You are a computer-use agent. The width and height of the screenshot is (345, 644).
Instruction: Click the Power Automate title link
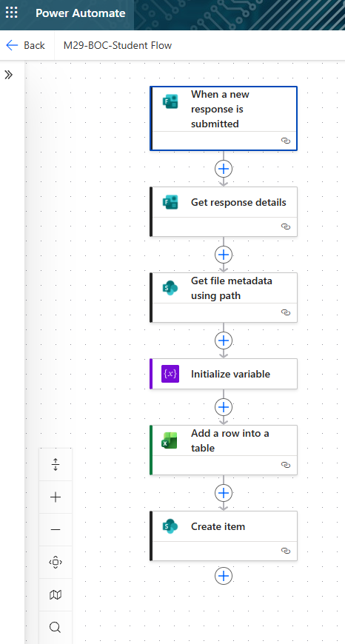click(81, 13)
